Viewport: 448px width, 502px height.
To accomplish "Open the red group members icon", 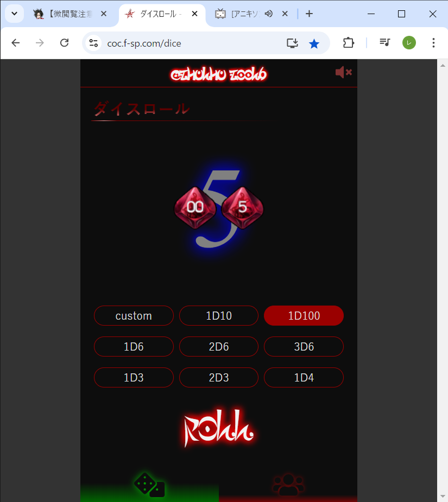I will click(x=288, y=485).
